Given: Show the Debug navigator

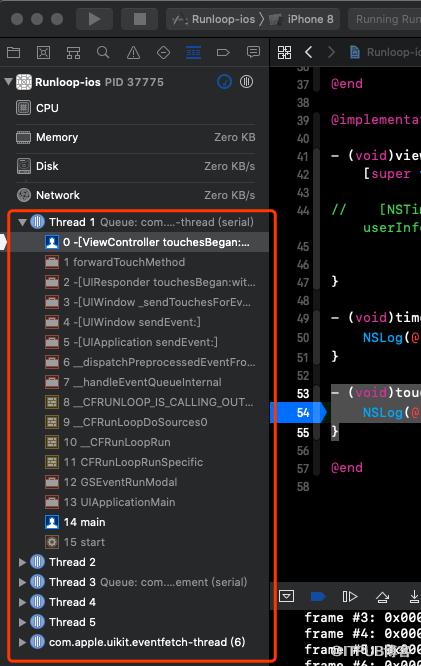Looking at the screenshot, I should coord(193,53).
